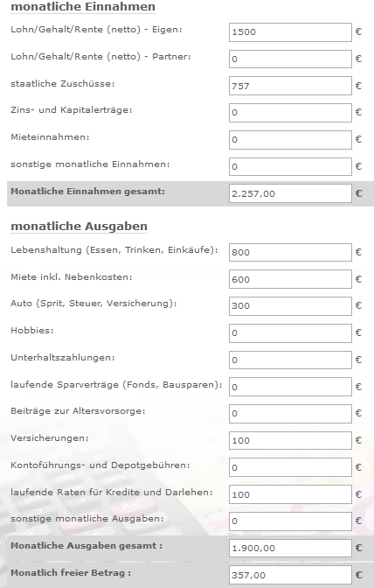Click the laufende Sparverträge input field
Viewport: 374px width, 588px height.
coord(290,387)
